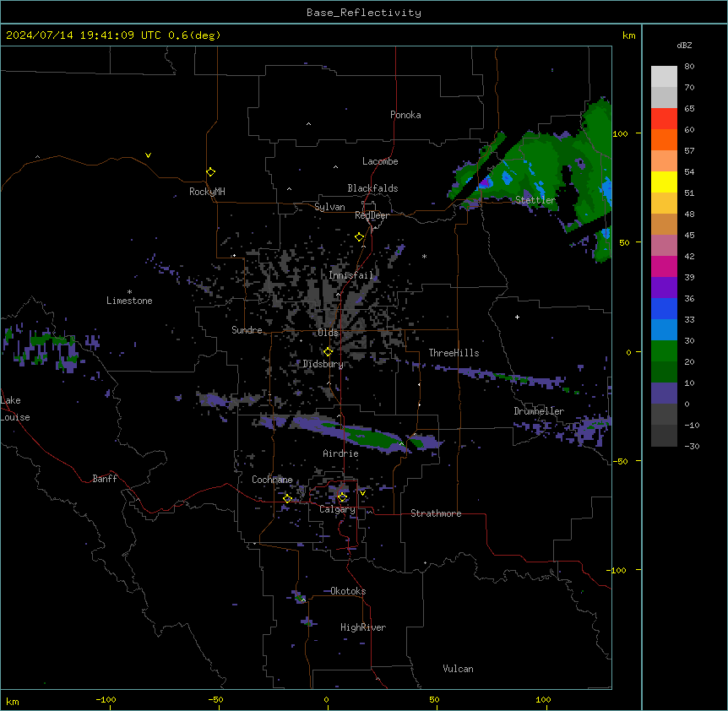Image resolution: width=728 pixels, height=711 pixels.
Task: Select the dark green 10-20 dBZ legend swatch
Action: pos(664,372)
